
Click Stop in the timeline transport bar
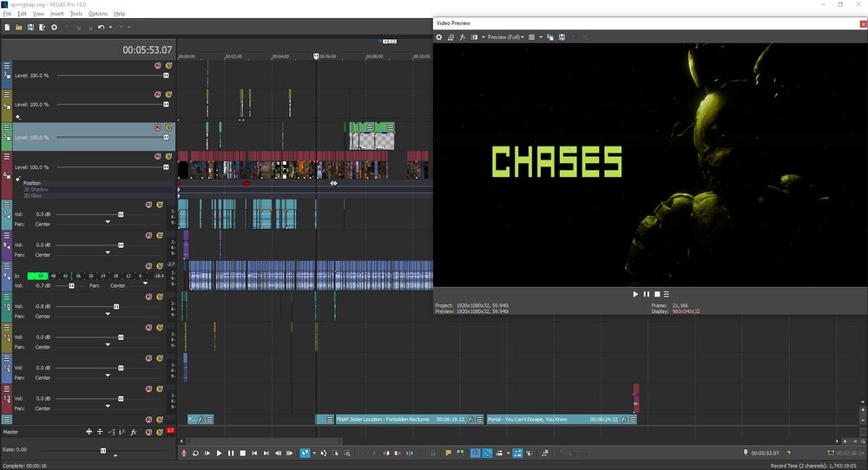242,454
